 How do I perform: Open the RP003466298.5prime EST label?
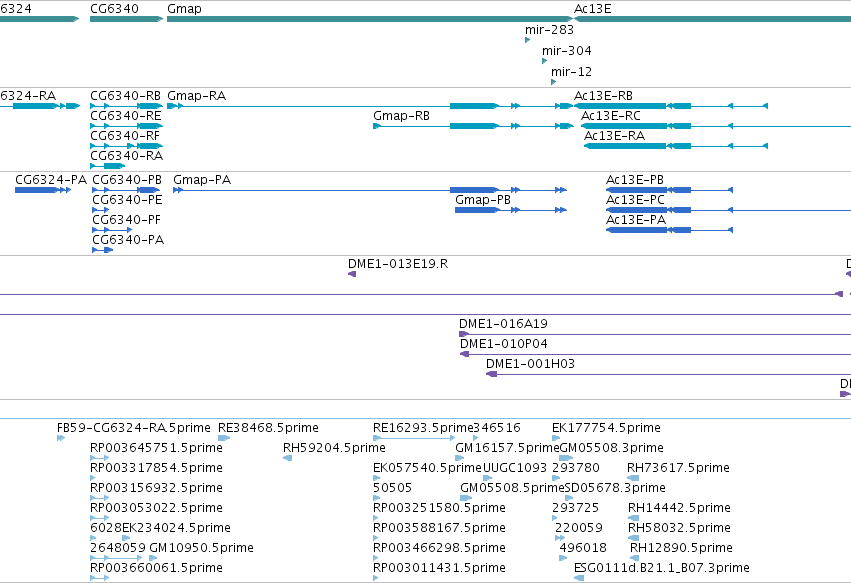pyautogui.click(x=440, y=548)
